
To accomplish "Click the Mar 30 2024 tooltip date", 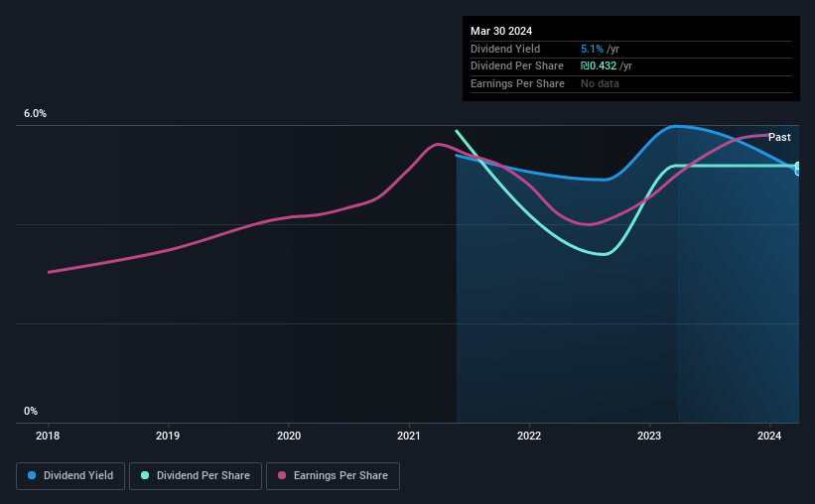I will tap(501, 31).
